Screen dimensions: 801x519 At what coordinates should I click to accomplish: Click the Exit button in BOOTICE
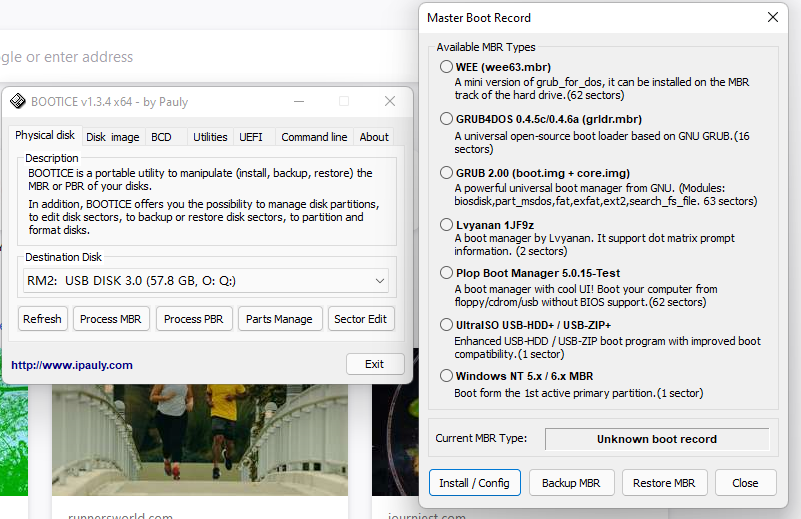point(374,364)
